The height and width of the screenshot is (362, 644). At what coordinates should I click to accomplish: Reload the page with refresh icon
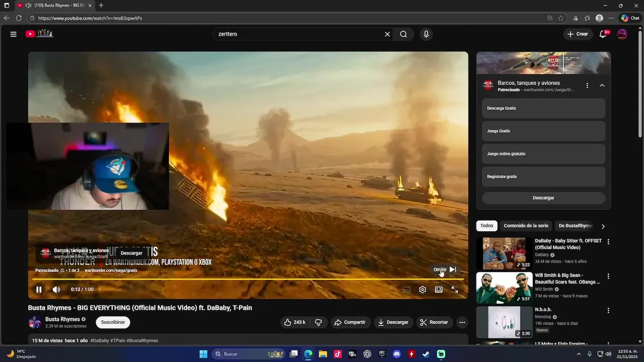[x=19, y=18]
